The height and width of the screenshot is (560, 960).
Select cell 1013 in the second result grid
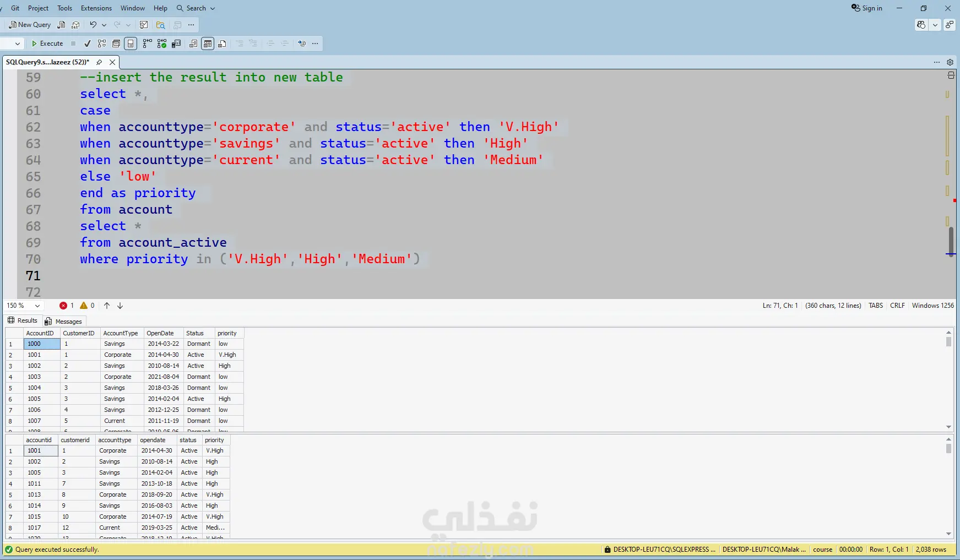tap(41, 494)
